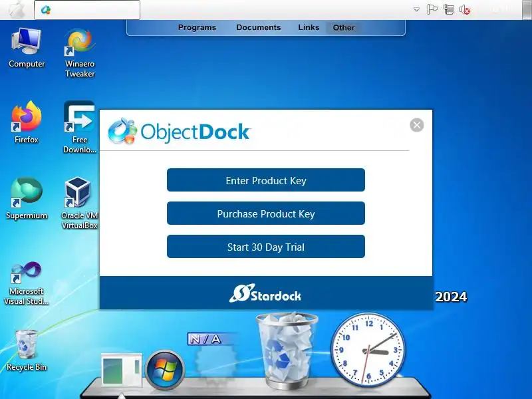Click the muted volume tray icon

[x=464, y=9]
